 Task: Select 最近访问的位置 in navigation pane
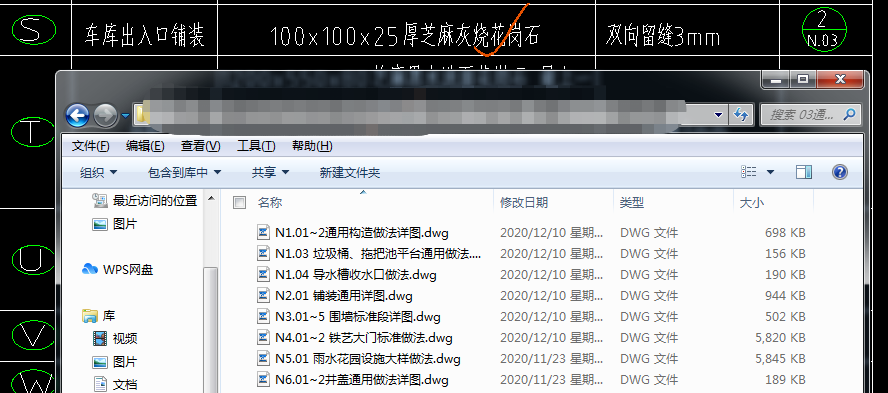(144, 200)
